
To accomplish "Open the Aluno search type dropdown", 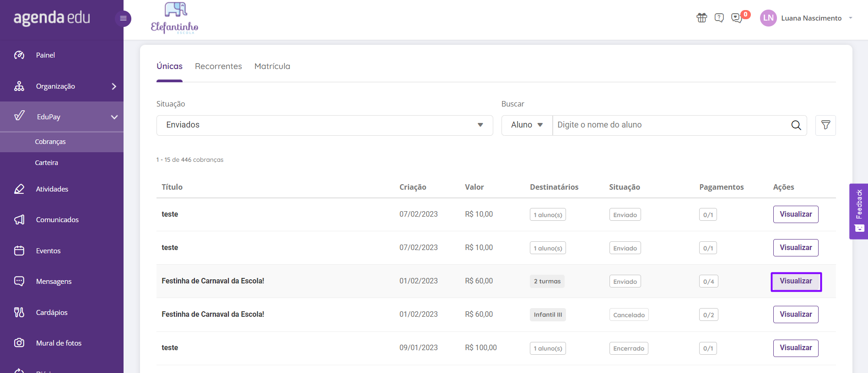I will click(527, 125).
